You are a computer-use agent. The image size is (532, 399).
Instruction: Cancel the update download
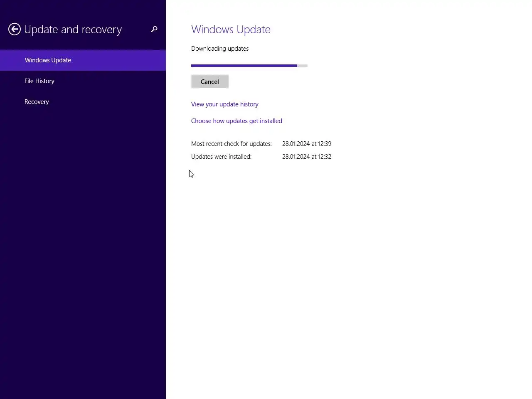(x=210, y=81)
